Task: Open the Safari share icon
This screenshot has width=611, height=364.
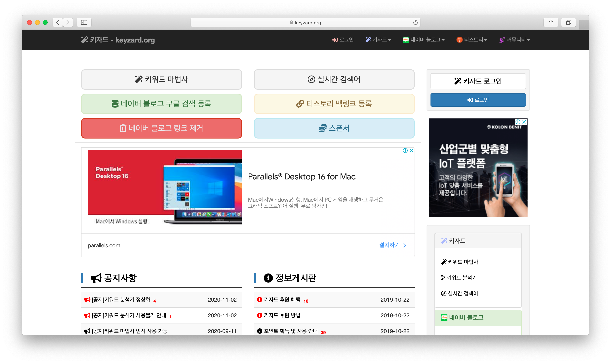Action: click(551, 23)
